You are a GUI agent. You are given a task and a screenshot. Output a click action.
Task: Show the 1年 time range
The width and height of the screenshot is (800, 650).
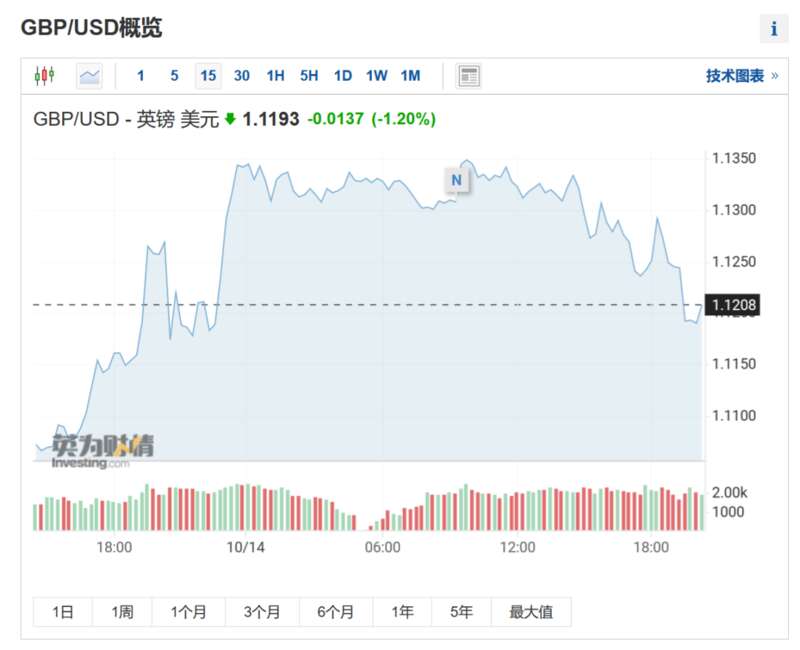click(402, 612)
